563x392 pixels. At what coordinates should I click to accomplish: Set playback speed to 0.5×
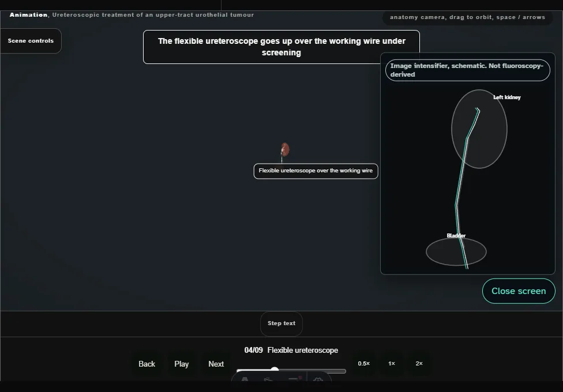coord(364,364)
